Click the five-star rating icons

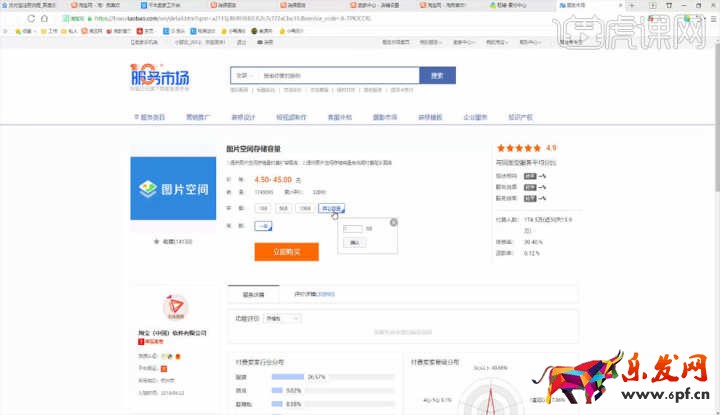click(x=522, y=148)
